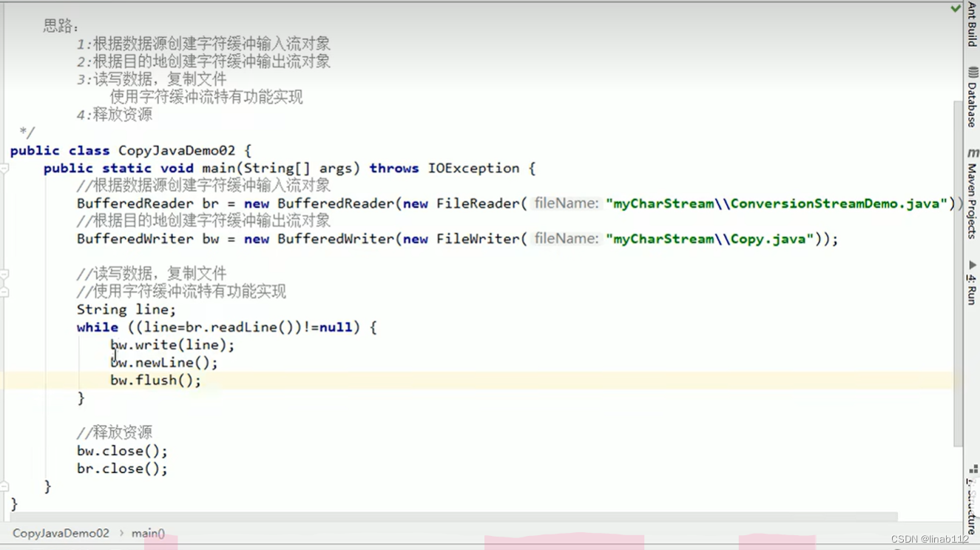Click the ConversionStreamDemo.java string literal

pyautogui.click(x=777, y=203)
